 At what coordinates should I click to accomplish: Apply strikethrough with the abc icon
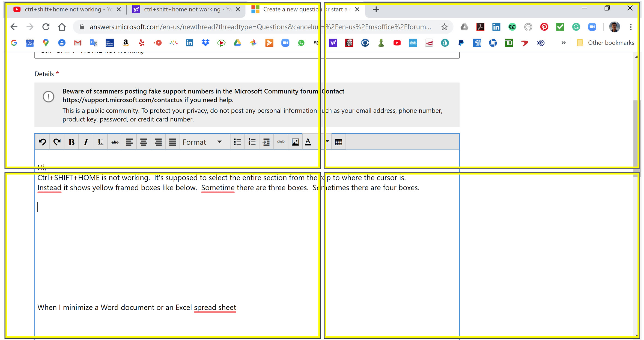[x=115, y=142]
